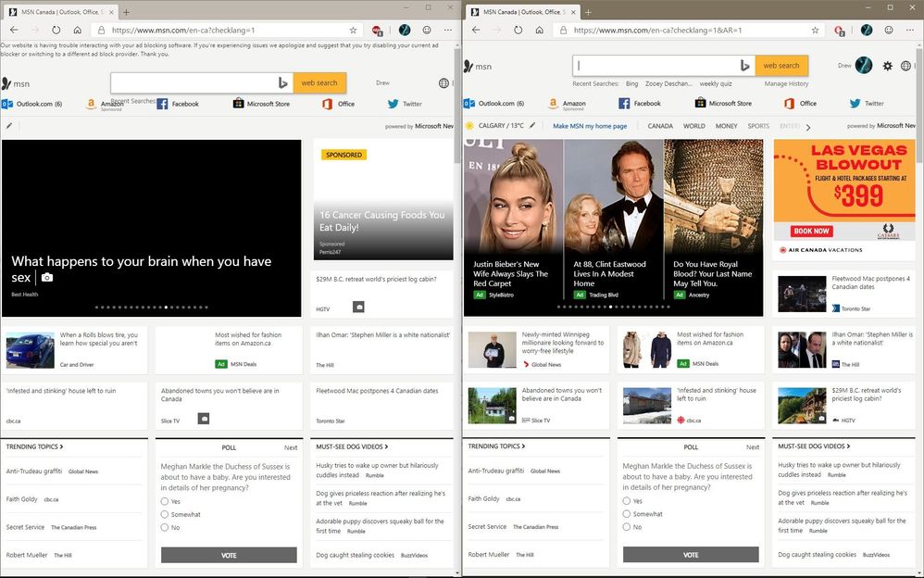Select the No poll option in the left window

pyautogui.click(x=165, y=527)
